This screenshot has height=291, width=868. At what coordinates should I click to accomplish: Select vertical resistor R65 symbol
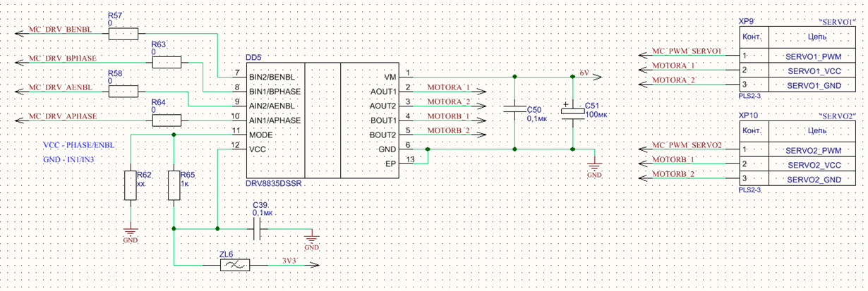click(x=174, y=185)
